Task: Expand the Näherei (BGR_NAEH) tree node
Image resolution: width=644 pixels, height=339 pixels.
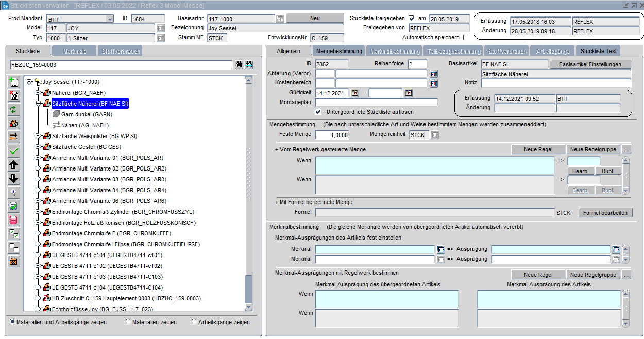Action: pos(39,93)
